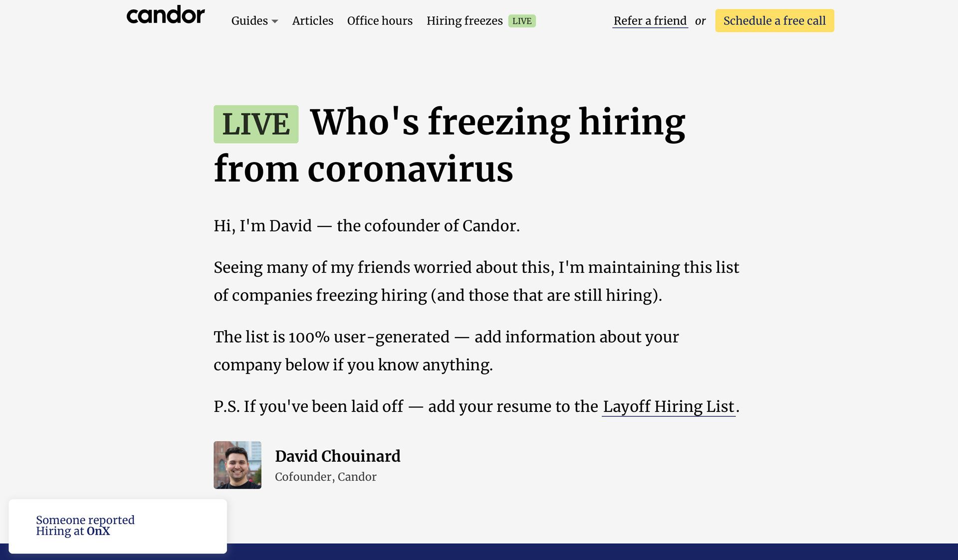
Task: Click the Candor logo in the header
Action: coord(165,20)
